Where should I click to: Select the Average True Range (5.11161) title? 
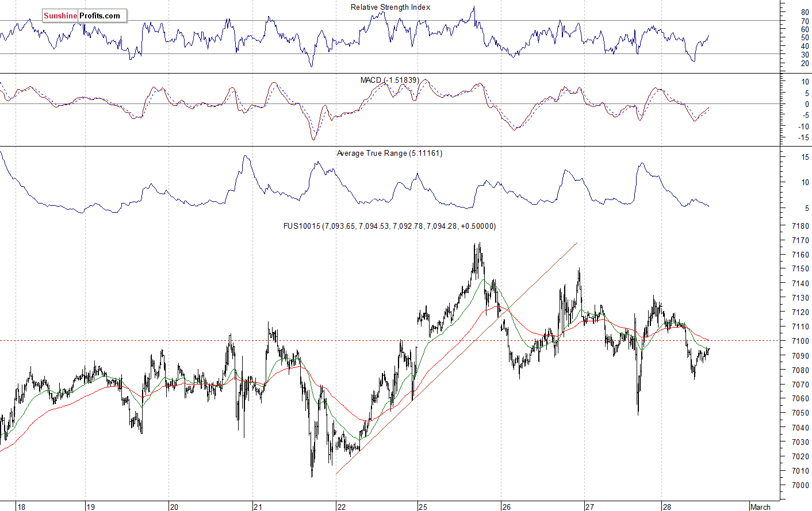click(x=389, y=153)
